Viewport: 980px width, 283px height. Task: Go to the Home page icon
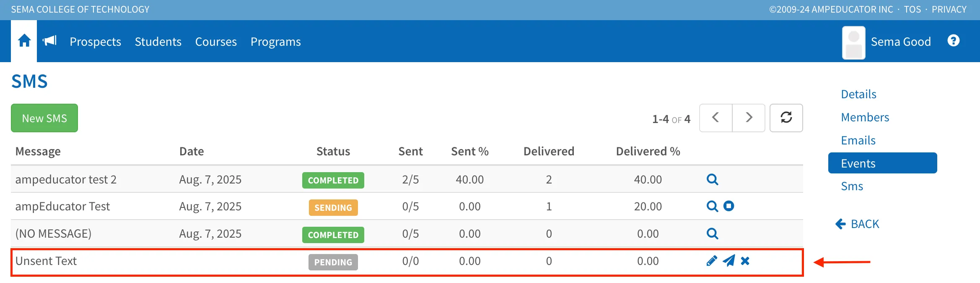(24, 41)
